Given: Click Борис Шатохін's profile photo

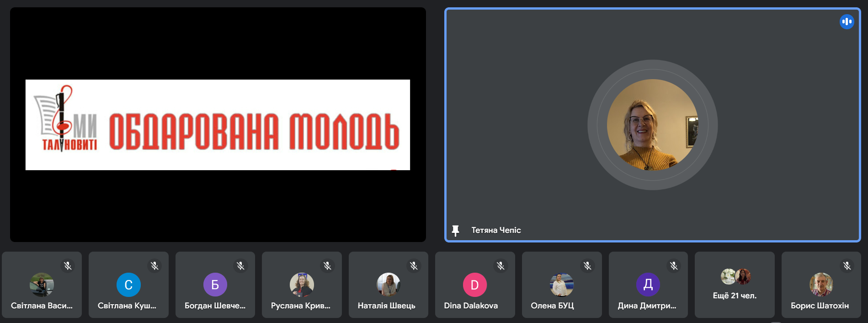Looking at the screenshot, I should 821,285.
